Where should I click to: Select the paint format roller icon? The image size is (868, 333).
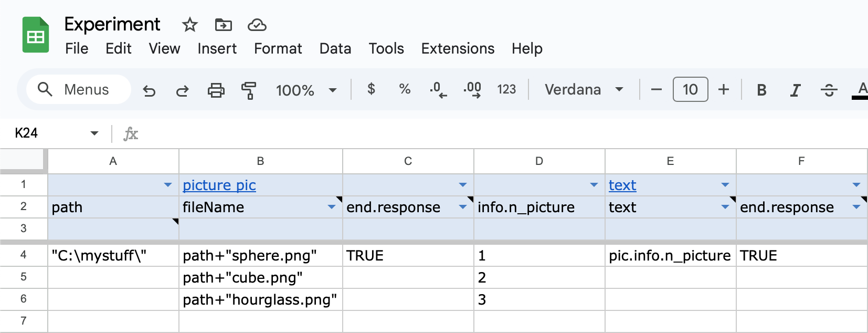click(x=249, y=90)
